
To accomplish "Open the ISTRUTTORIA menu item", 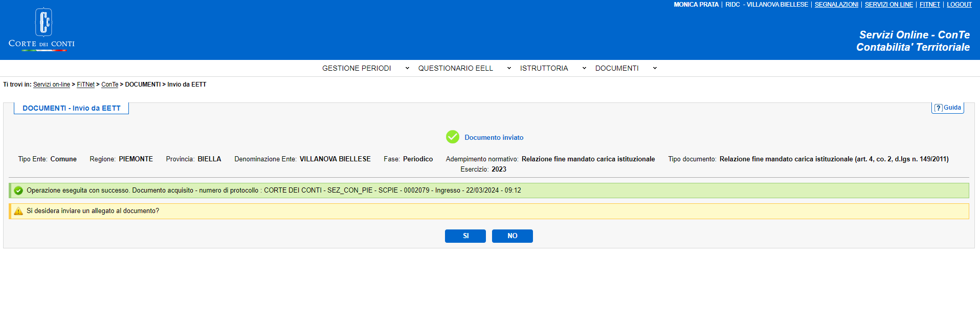I will [544, 68].
